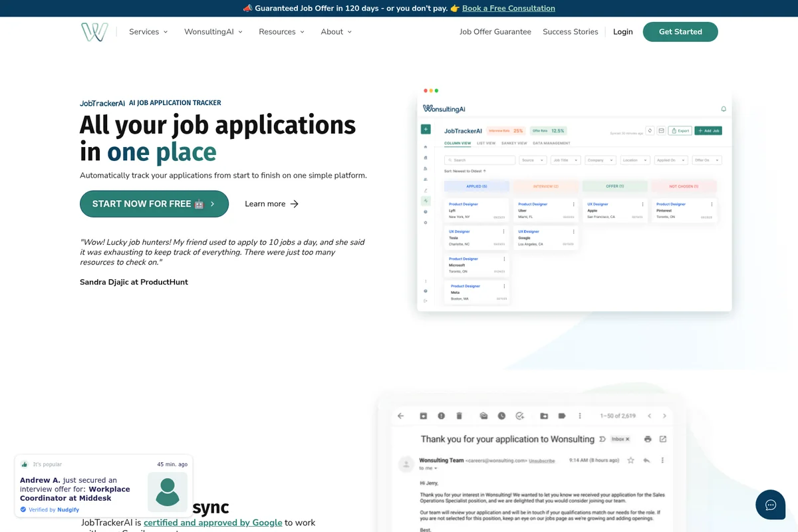Click START NOW FOR FREE
This screenshot has height=532, width=798.
(x=154, y=203)
